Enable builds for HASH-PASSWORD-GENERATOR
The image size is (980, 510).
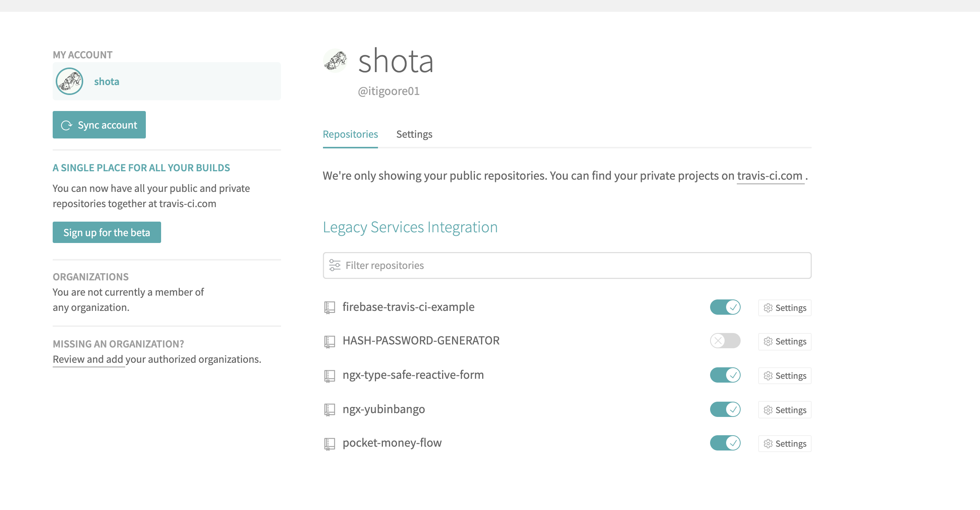pyautogui.click(x=725, y=341)
